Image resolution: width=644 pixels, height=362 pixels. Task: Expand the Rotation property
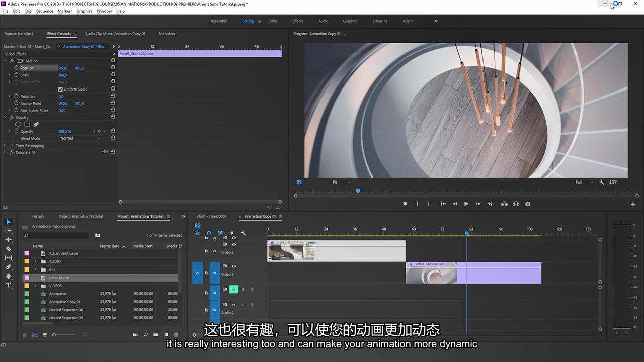coord(9,96)
